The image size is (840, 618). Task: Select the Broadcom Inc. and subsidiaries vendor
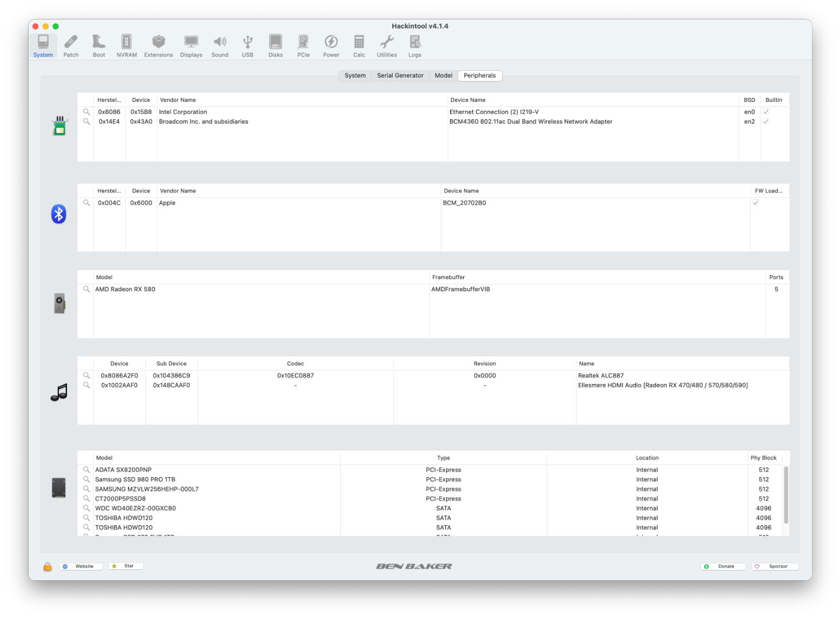click(x=204, y=122)
